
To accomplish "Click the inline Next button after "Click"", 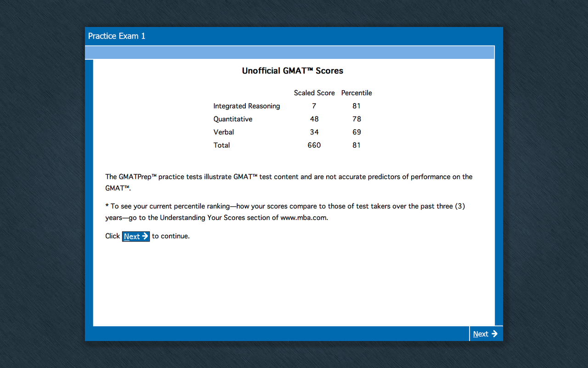I will point(136,236).
